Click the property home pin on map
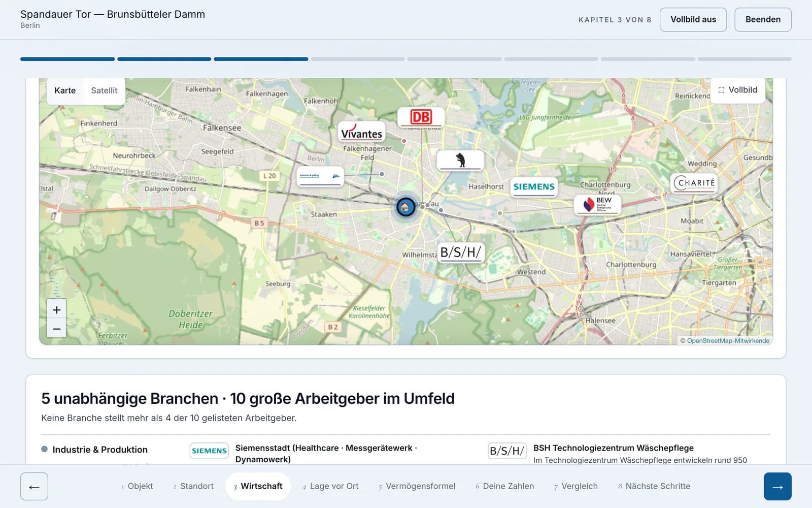This screenshot has height=508, width=812. point(405,207)
